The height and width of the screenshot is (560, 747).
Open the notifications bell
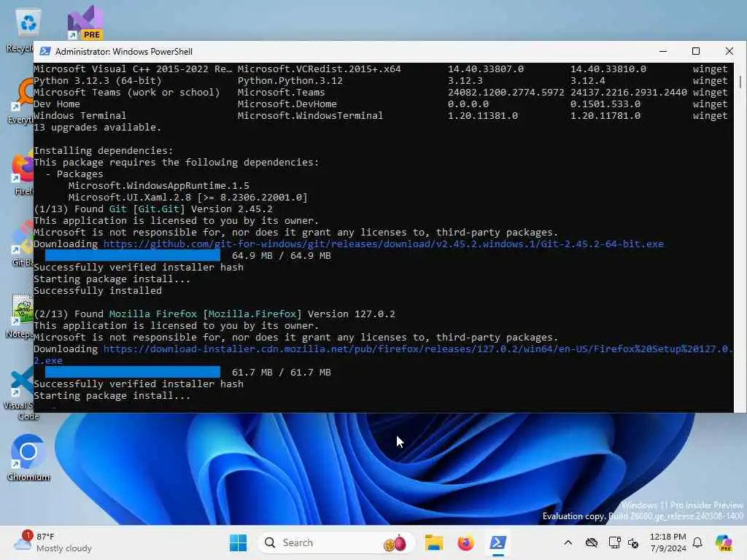(697, 542)
